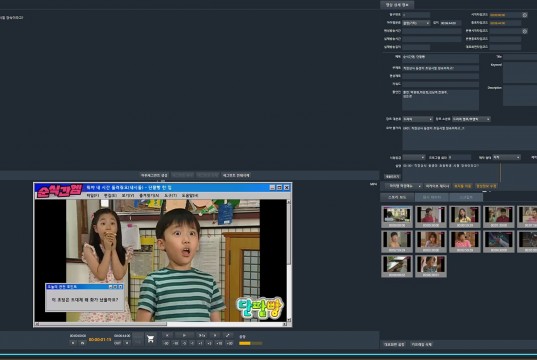The height and width of the screenshot is (360, 537).
Task: Open the first category dropdown below the cast field
Action: [x=417, y=119]
